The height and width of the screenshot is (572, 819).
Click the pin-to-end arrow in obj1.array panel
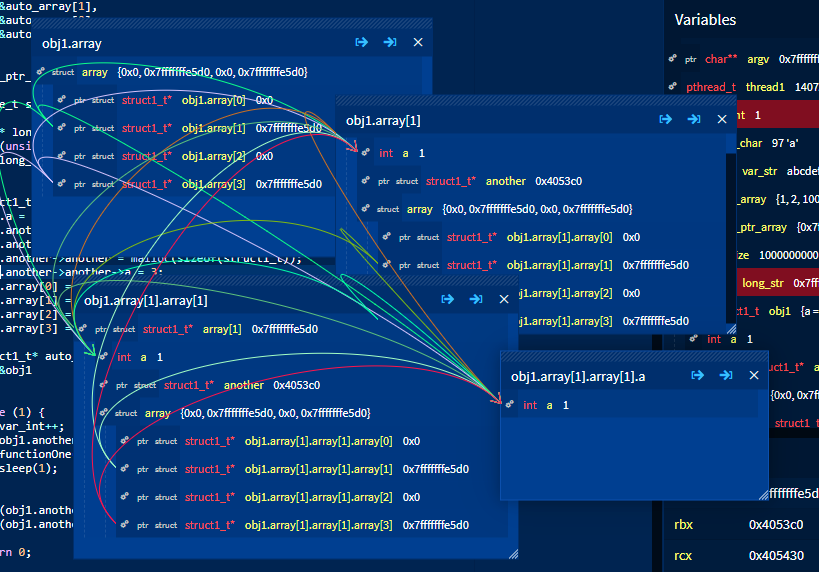390,42
